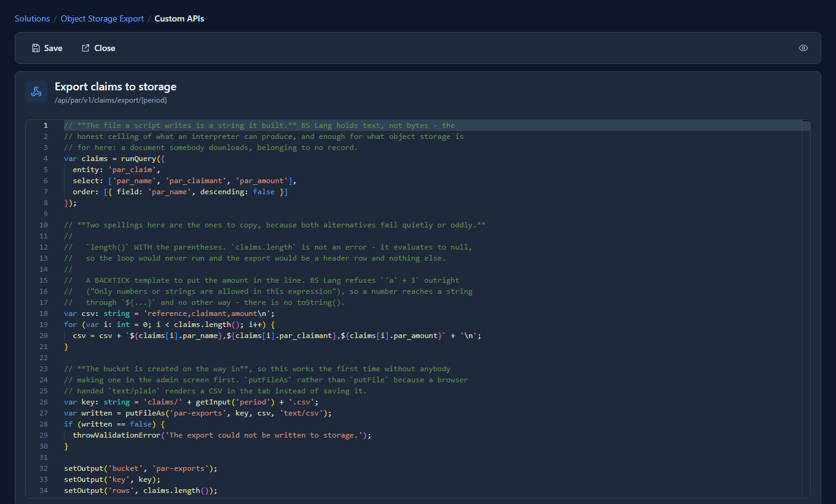
Task: Click the comment starting "// **The file a script"
Action: pos(259,125)
